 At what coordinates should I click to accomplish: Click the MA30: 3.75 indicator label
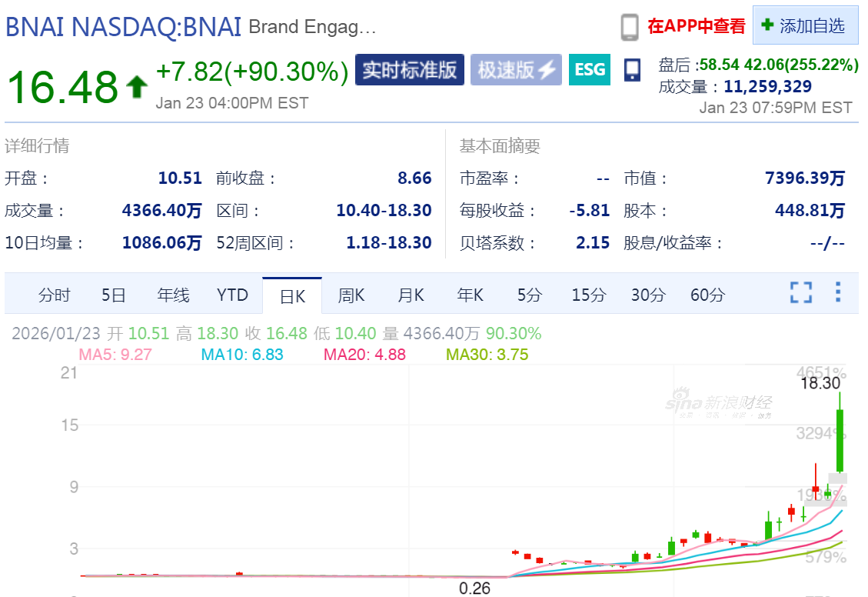tap(487, 355)
